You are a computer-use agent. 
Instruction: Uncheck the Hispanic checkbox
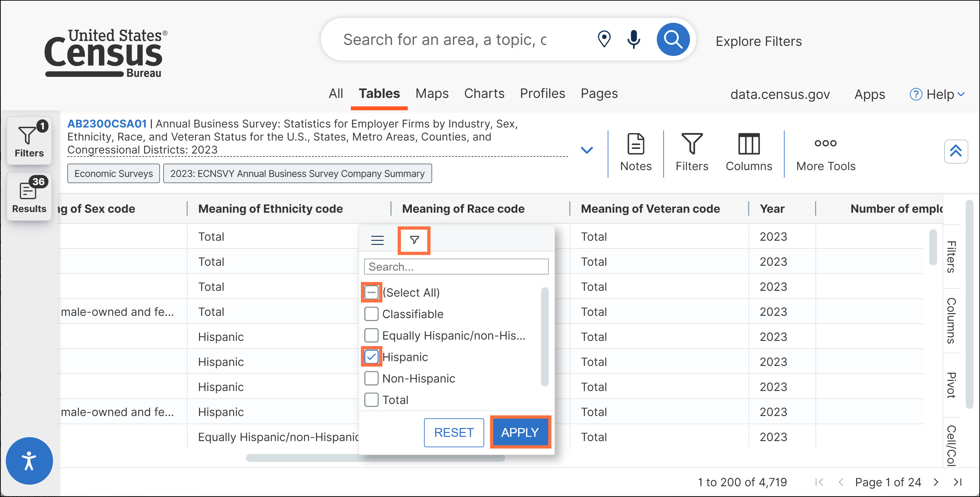[371, 357]
